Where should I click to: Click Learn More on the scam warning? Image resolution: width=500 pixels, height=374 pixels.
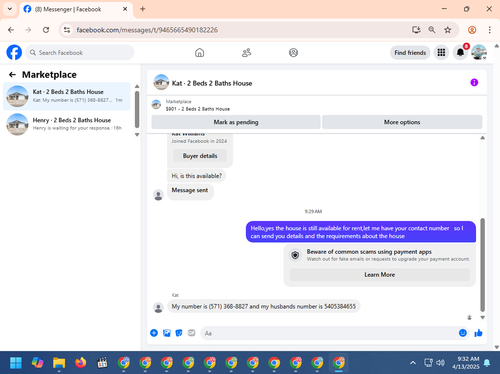[x=379, y=275]
